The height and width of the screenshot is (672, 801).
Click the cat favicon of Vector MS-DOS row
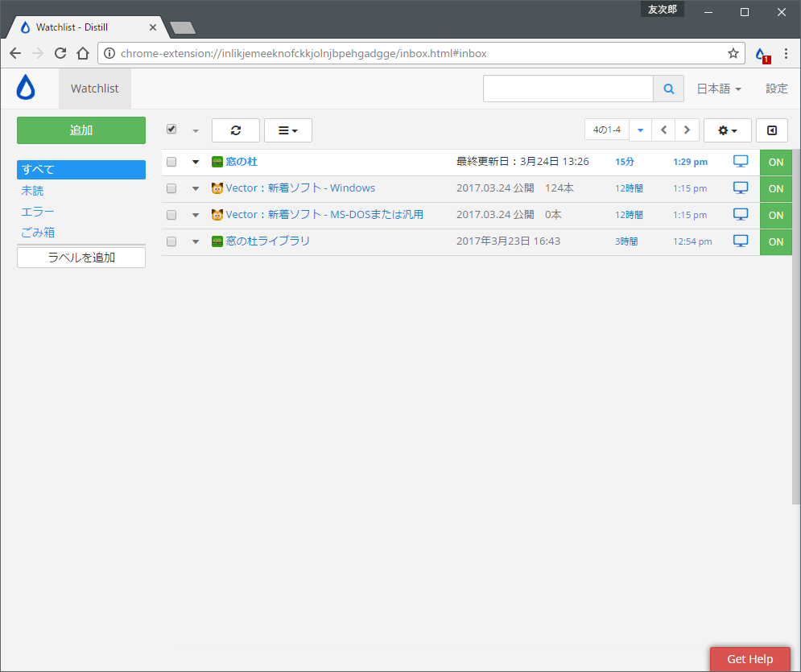click(217, 215)
